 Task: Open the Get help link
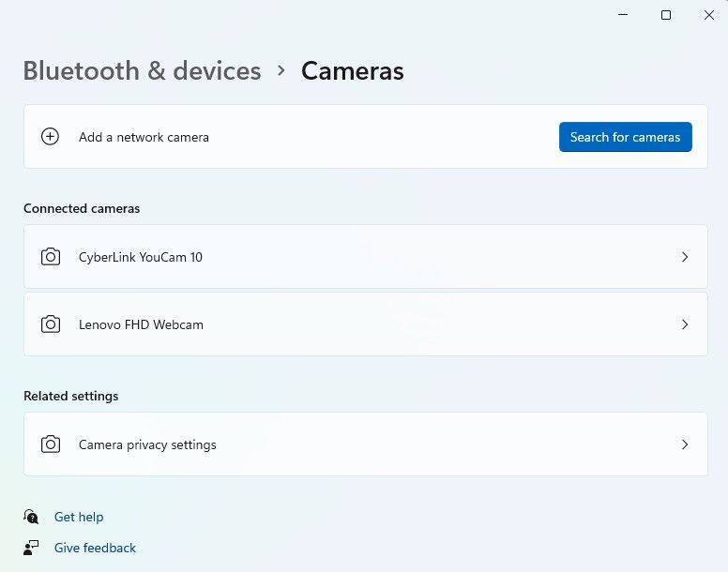(x=79, y=517)
